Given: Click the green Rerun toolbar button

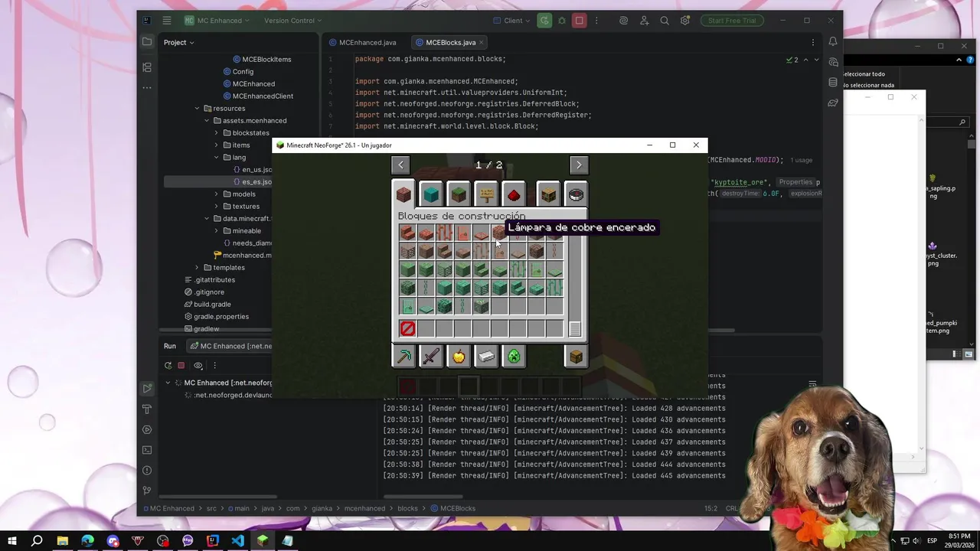Looking at the screenshot, I should point(544,21).
